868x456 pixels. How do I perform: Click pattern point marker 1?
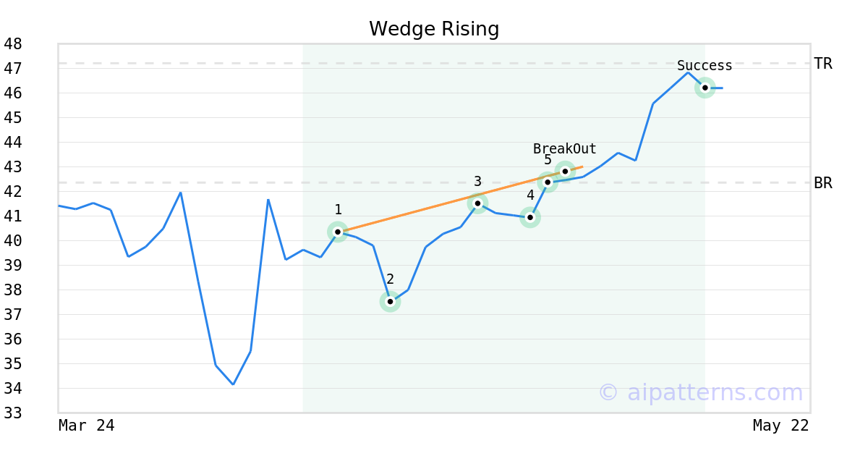(338, 232)
